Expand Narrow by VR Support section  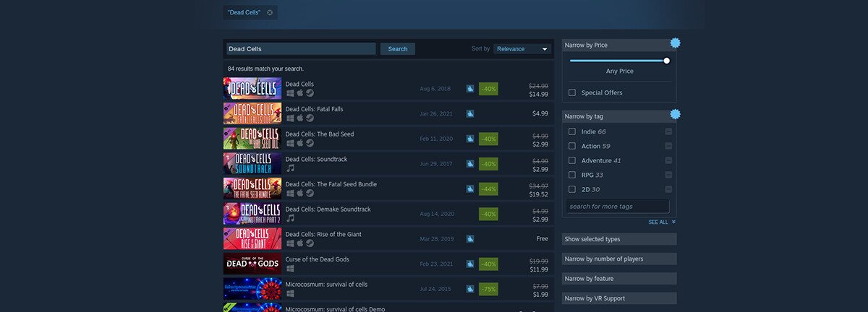619,298
